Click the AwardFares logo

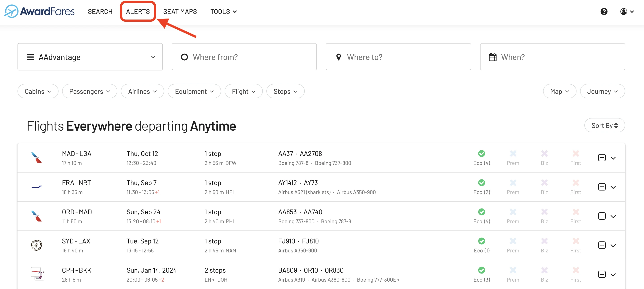pos(39,11)
